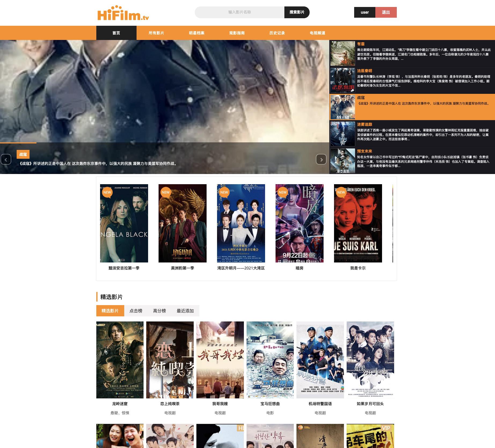Open 历史记录 navigation item

[x=277, y=33]
